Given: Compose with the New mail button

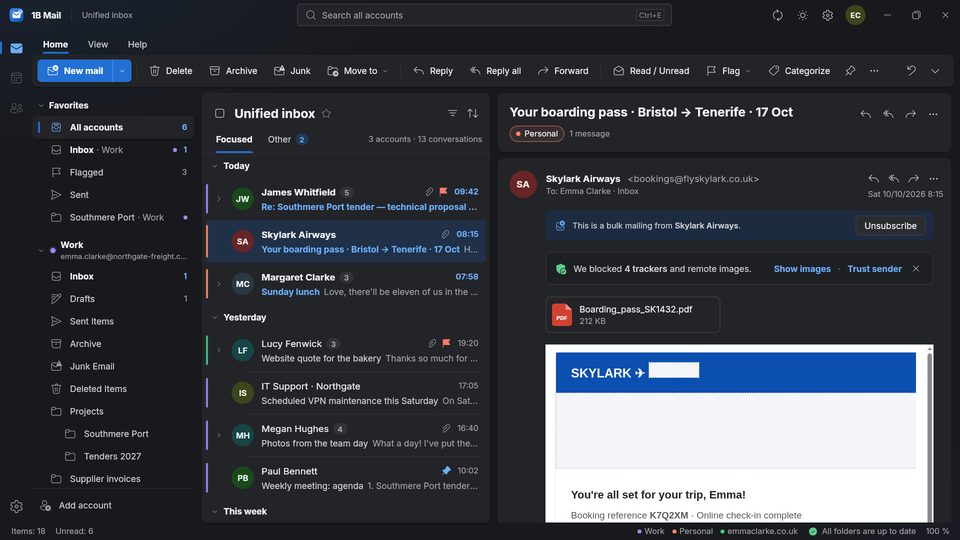Looking at the screenshot, I should coord(75,71).
